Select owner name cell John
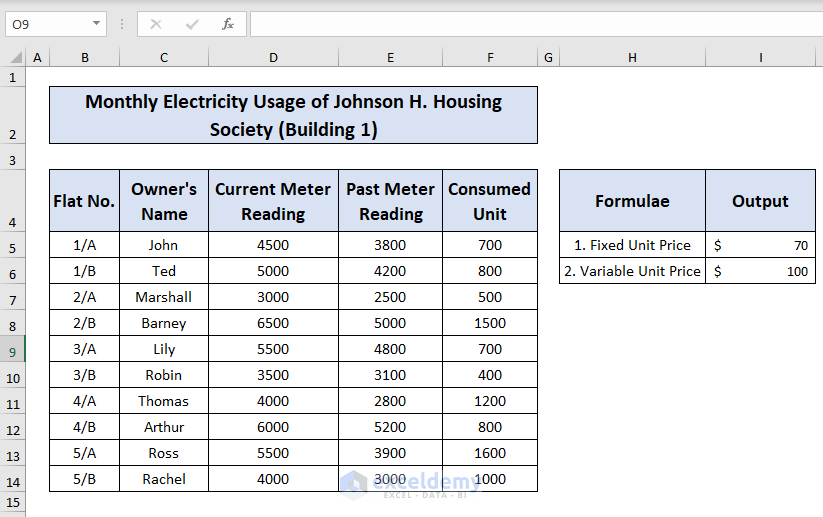Screen dimensions: 823x517 (164, 245)
